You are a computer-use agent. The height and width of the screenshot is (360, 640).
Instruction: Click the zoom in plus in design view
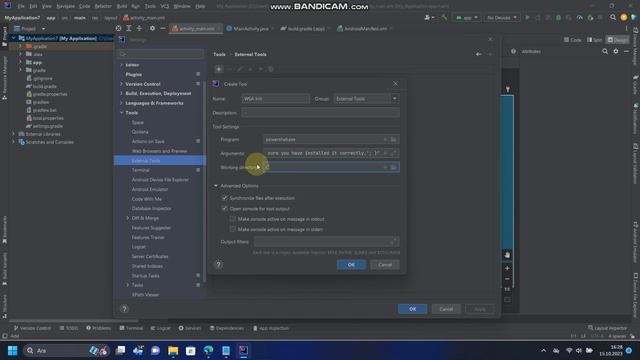point(507,268)
